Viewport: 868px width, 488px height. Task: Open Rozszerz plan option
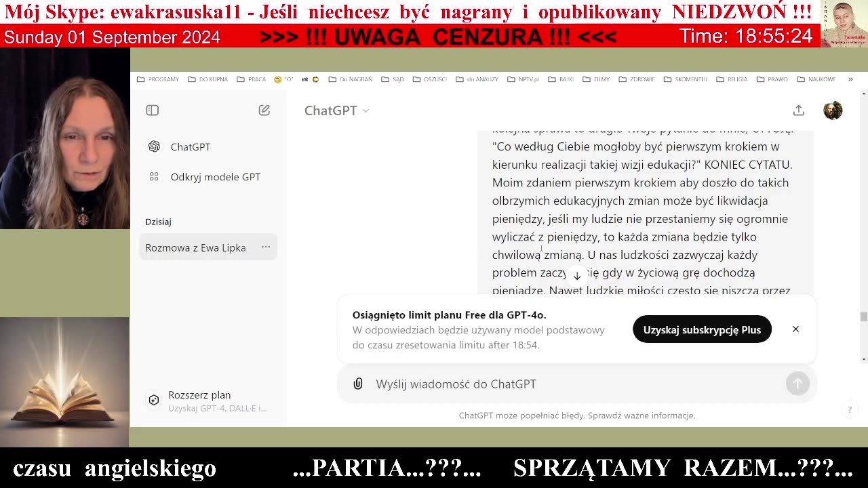click(x=208, y=401)
